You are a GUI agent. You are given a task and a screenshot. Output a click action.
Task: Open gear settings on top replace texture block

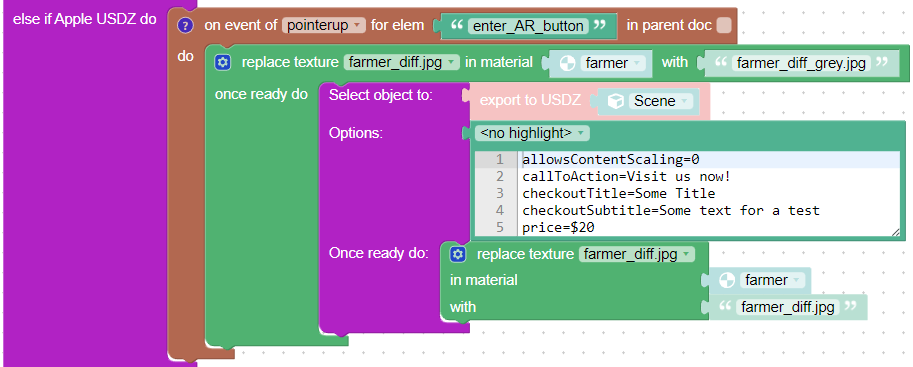(222, 62)
